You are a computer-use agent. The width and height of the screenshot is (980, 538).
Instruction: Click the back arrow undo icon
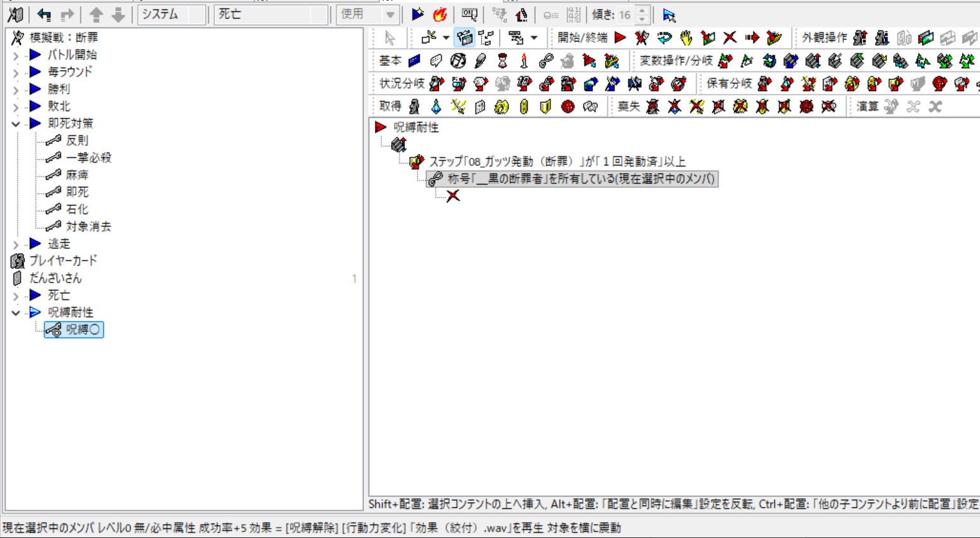(44, 14)
